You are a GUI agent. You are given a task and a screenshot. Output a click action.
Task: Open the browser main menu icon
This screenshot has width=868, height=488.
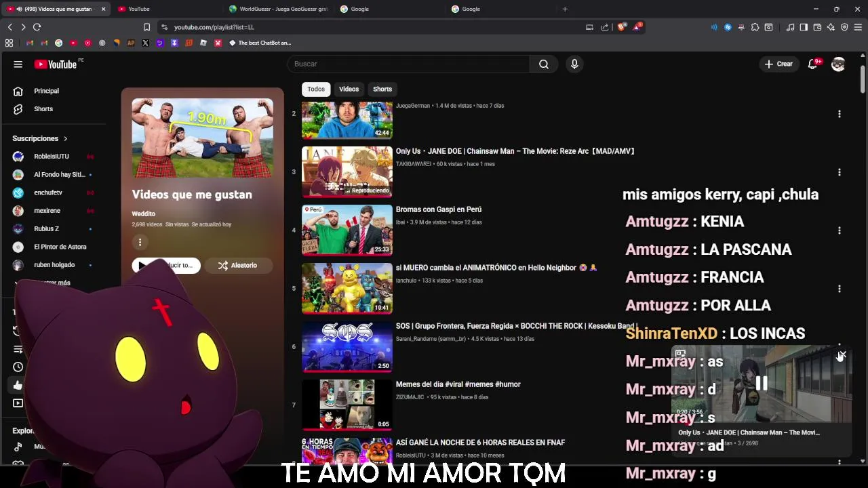(x=858, y=27)
